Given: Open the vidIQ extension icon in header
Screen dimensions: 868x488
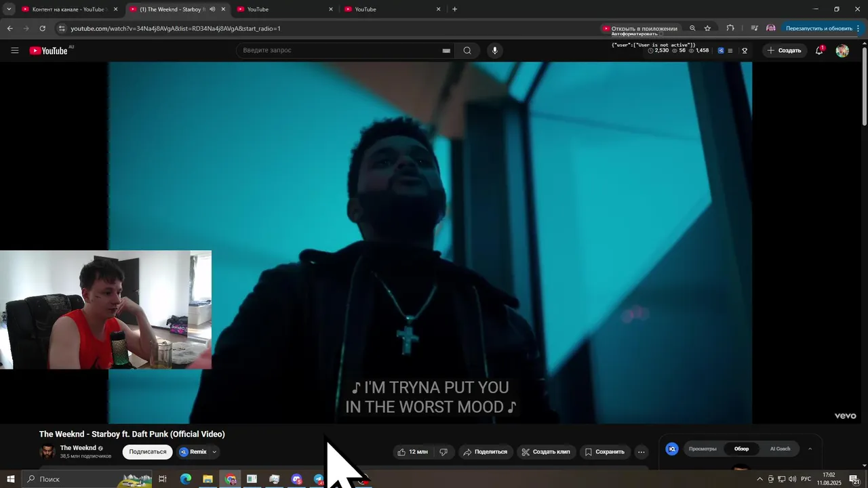Looking at the screenshot, I should tap(721, 51).
